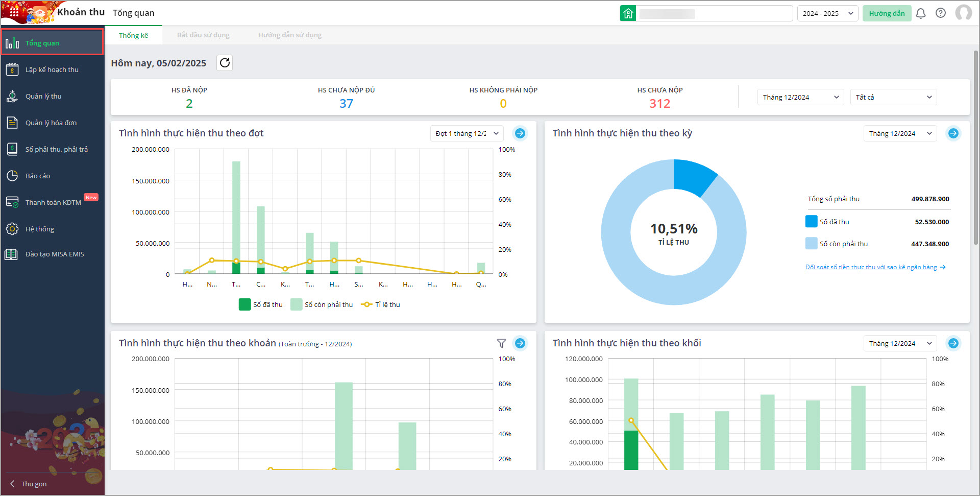Open details arrow for thu theo kỳ chart

click(953, 133)
